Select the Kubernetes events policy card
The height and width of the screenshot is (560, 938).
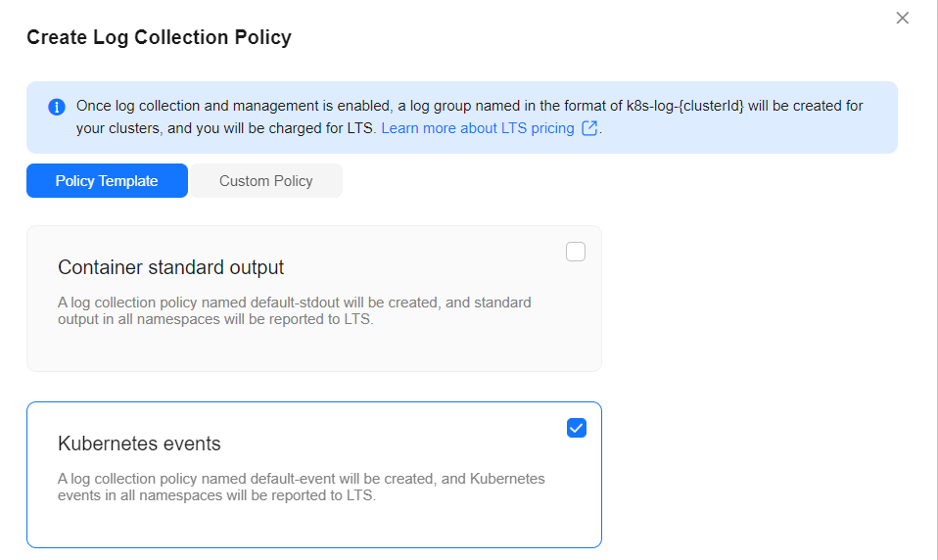pyautogui.click(x=314, y=475)
